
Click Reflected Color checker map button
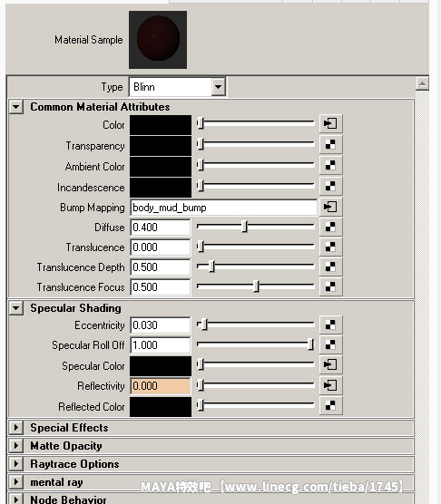point(330,405)
